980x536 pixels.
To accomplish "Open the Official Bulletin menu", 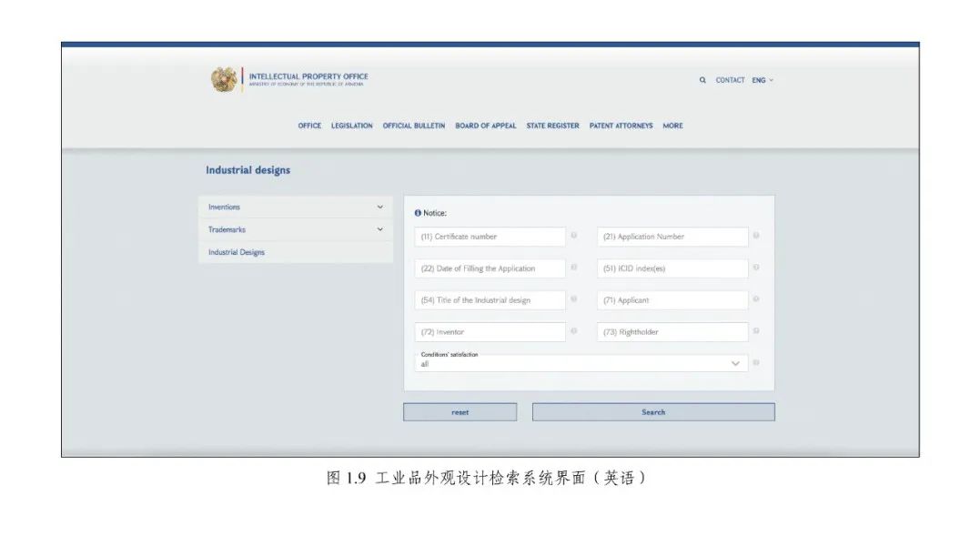I will [413, 126].
